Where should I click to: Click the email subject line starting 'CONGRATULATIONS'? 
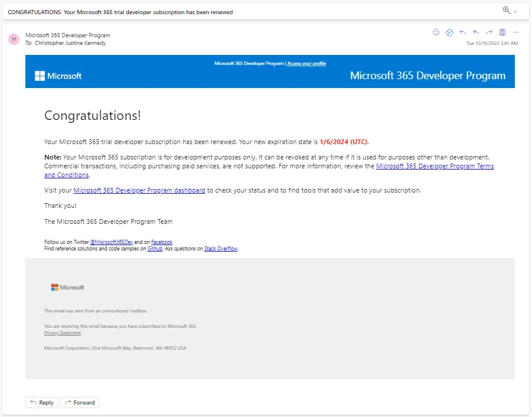pyautogui.click(x=121, y=12)
